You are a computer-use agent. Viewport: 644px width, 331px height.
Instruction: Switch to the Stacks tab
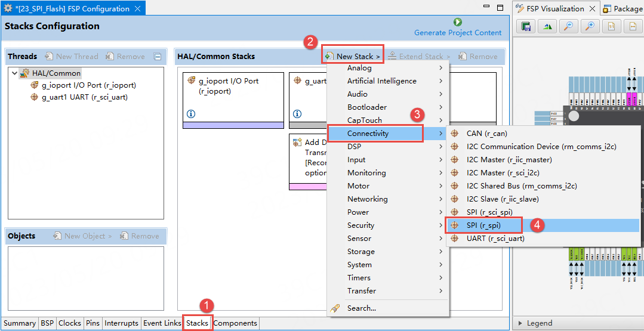click(197, 323)
